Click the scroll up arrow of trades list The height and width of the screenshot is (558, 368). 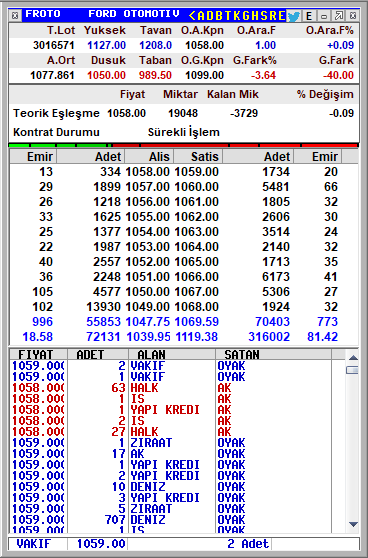353,358
